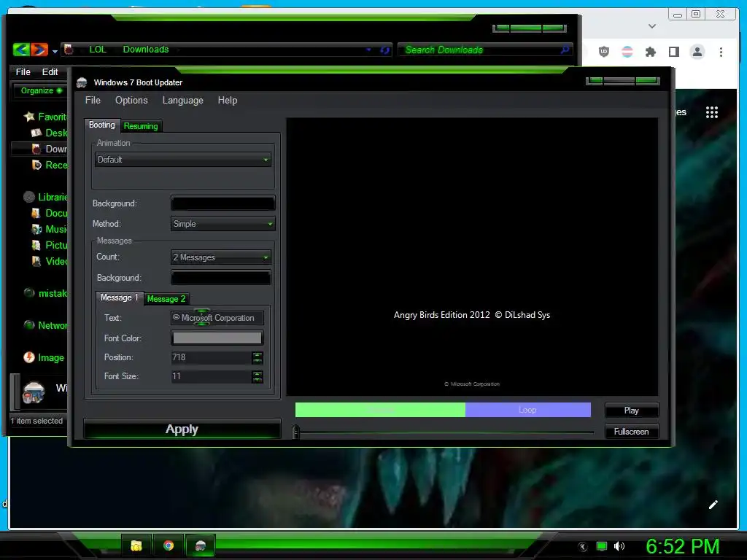Pick the boot Background color swatch
The image size is (747, 560).
tap(222, 203)
